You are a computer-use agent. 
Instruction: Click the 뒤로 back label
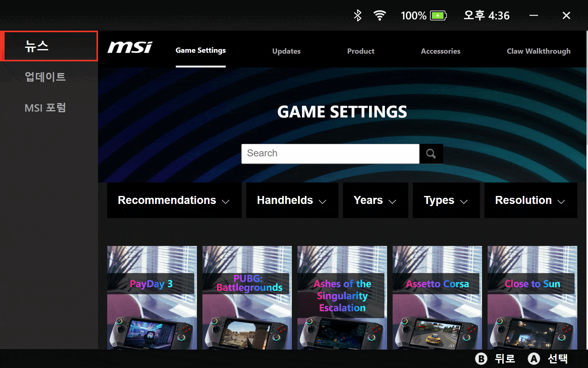(505, 358)
